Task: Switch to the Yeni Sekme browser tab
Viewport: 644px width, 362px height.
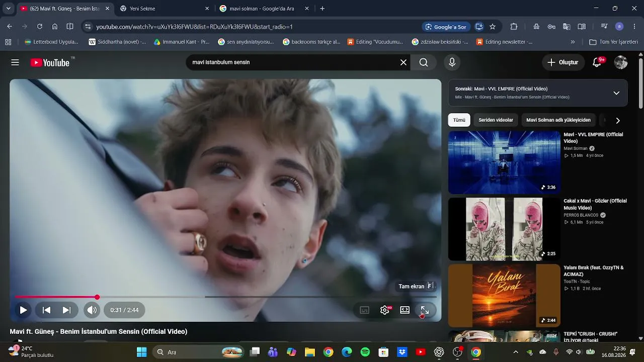Action: pyautogui.click(x=165, y=9)
